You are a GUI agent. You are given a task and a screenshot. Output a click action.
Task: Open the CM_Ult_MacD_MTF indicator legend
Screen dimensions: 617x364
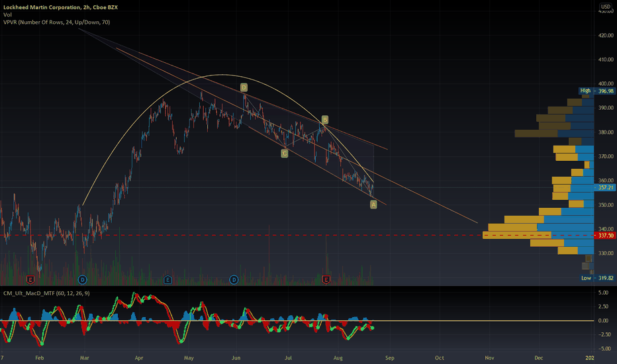pyautogui.click(x=46, y=293)
